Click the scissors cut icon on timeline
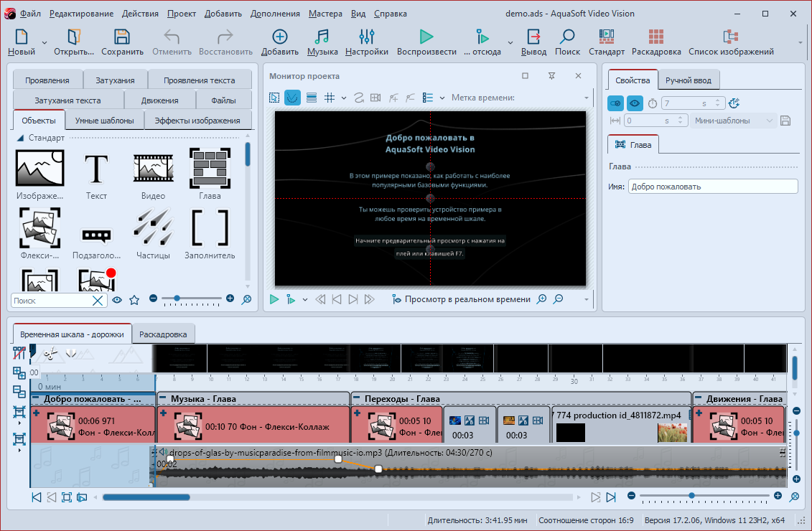812x531 pixels. (x=50, y=354)
